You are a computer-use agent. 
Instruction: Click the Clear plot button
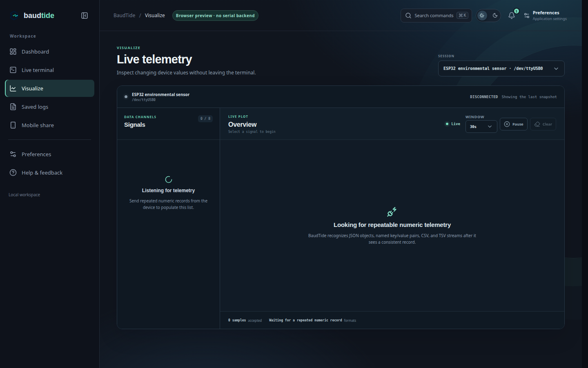pyautogui.click(x=543, y=124)
